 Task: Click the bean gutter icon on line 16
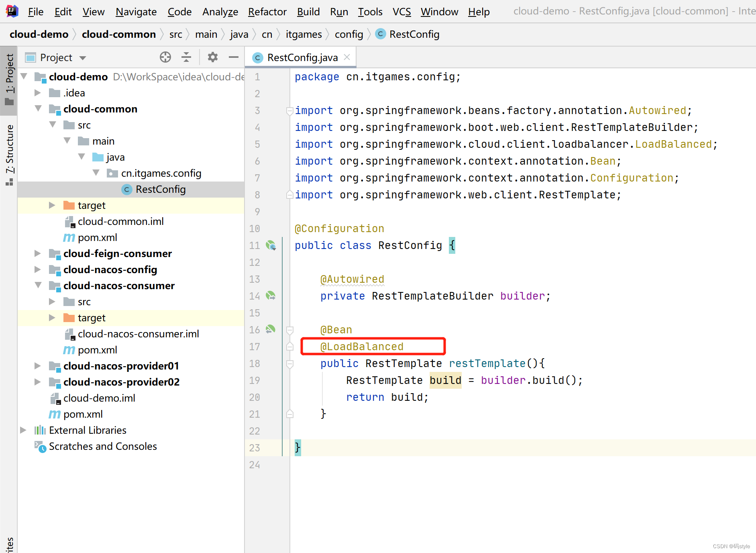[271, 330]
